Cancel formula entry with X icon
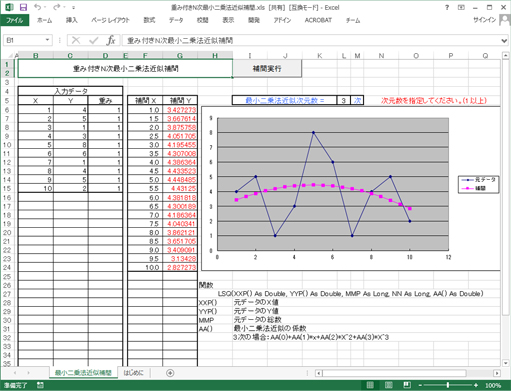511x391 pixels. [76, 40]
